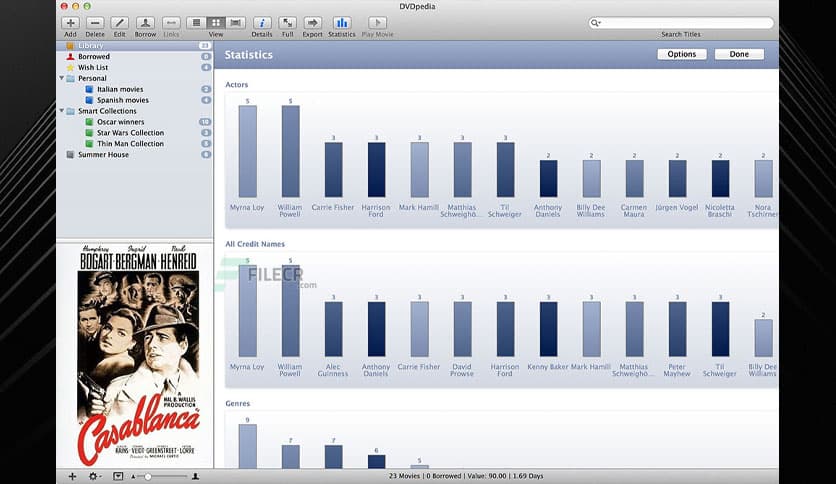The image size is (836, 484).
Task: Click the Carmen Maura actor bar
Action: (x=634, y=179)
